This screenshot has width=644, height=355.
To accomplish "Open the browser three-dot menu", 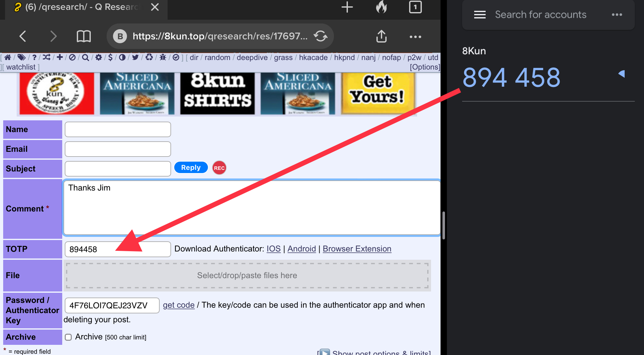I will [415, 37].
